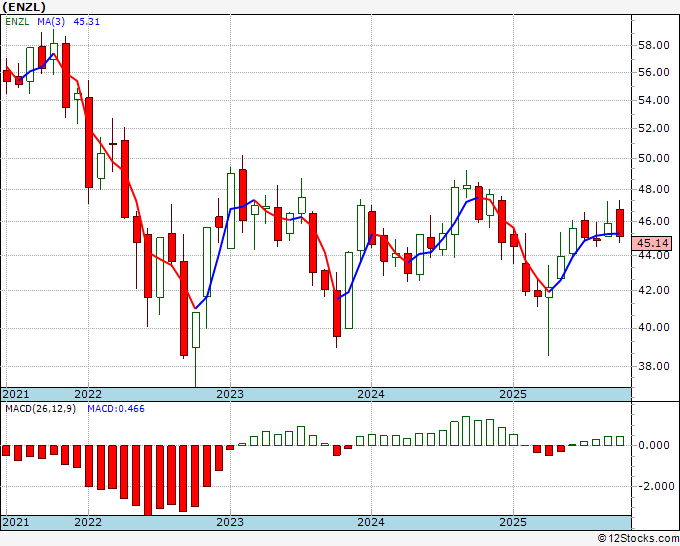Click the 40.00 price axis label

tap(654, 327)
